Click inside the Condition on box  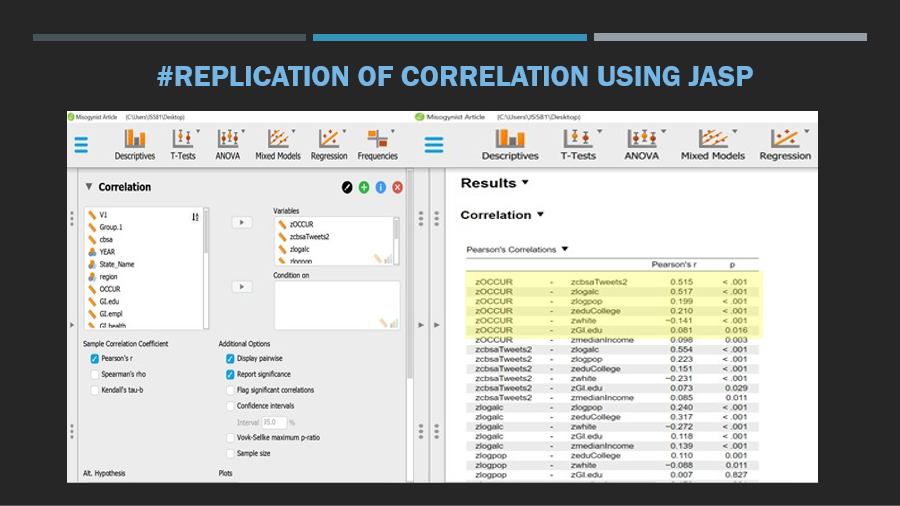point(337,305)
